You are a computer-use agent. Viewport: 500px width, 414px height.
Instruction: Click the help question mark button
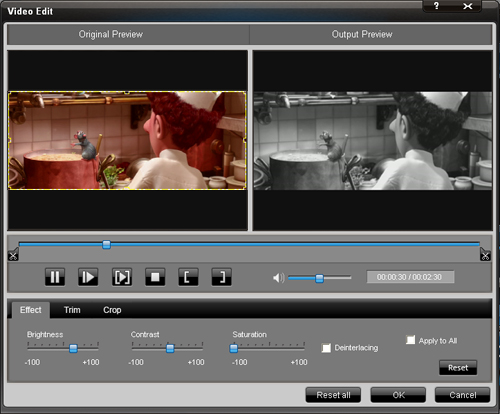[x=436, y=6]
